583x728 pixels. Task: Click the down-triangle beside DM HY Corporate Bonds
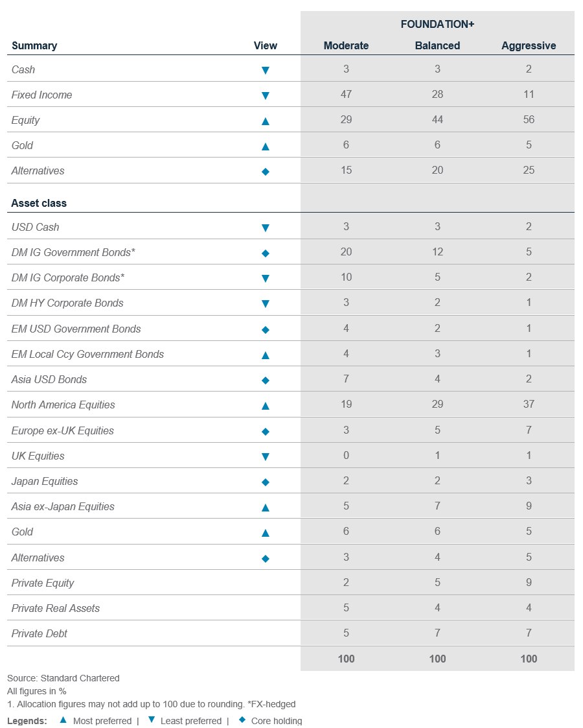coord(265,303)
